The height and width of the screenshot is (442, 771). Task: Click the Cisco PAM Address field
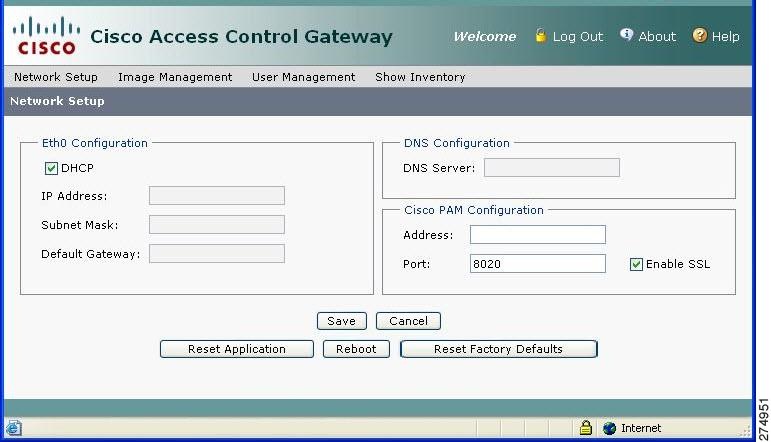(538, 235)
